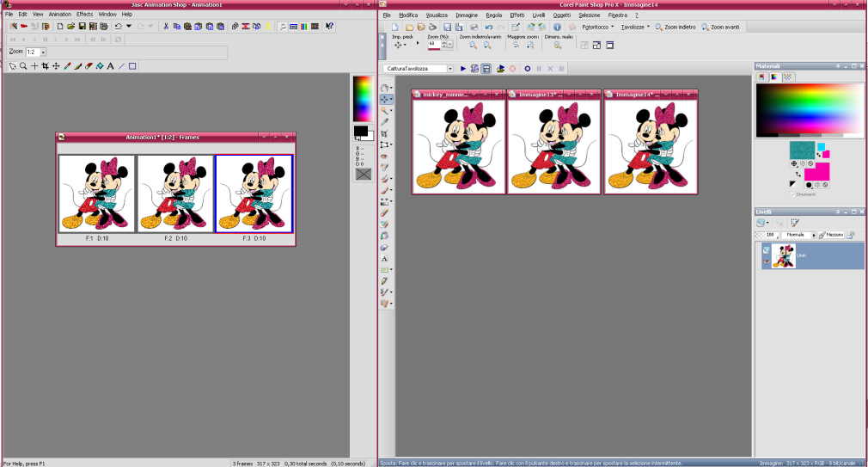Image resolution: width=868 pixels, height=467 pixels.
Task: Select the Eraser tool in Animation Shop
Action: click(89, 66)
